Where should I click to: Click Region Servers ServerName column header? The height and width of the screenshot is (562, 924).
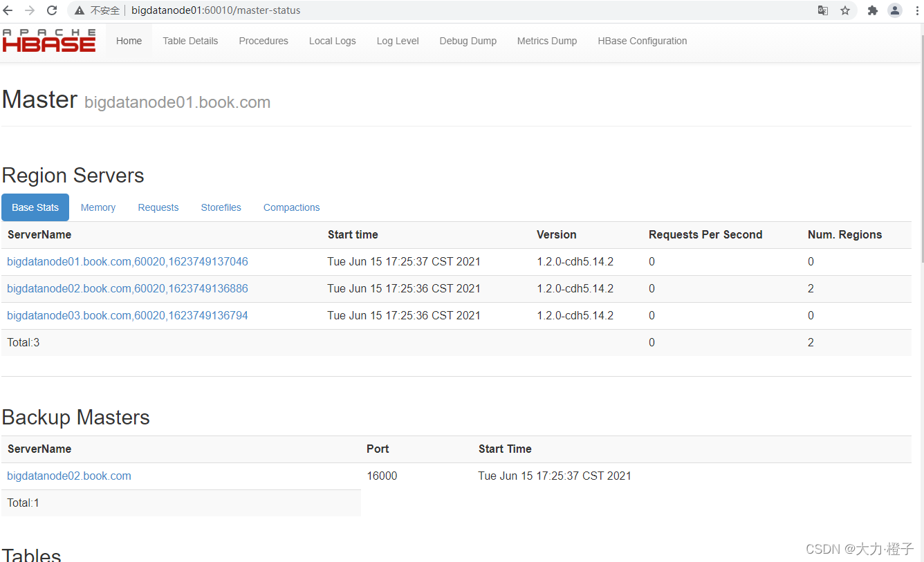pos(39,234)
